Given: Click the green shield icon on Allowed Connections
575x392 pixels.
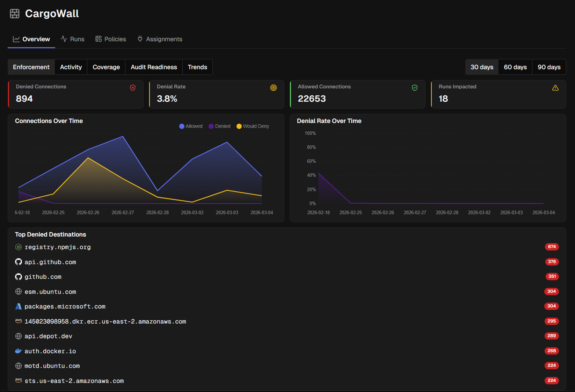Looking at the screenshot, I should tap(415, 88).
